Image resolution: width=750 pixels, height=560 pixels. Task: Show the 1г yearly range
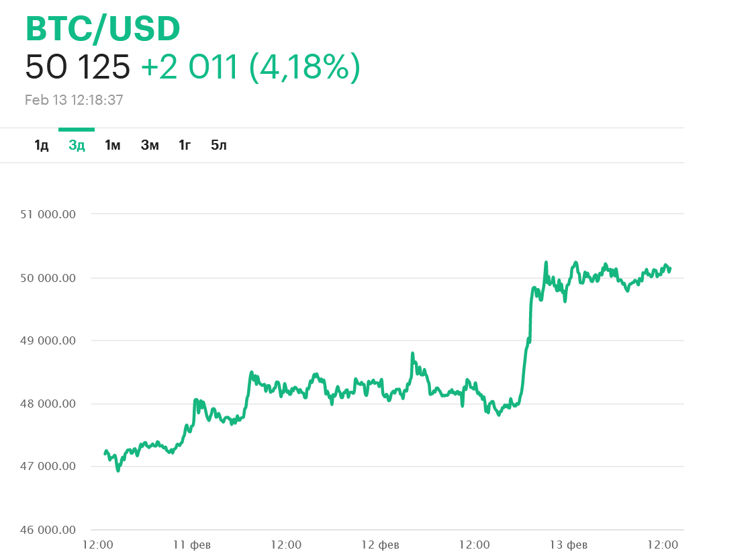point(185,145)
